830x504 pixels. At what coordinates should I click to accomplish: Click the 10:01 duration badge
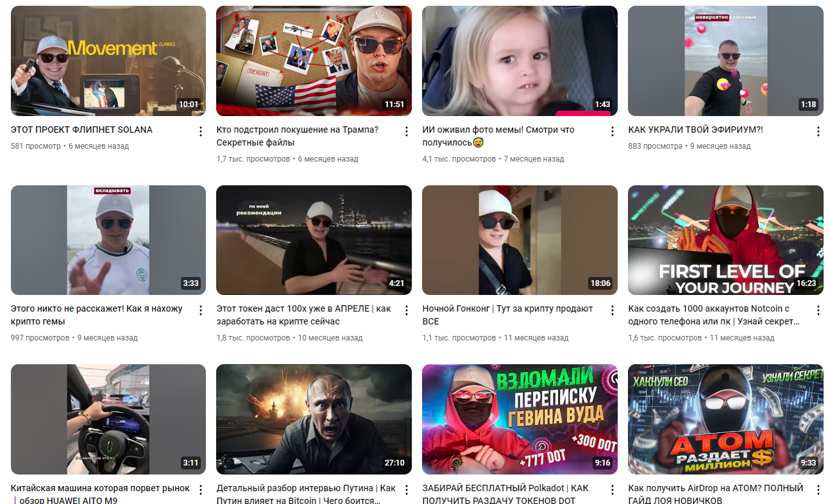(x=189, y=105)
